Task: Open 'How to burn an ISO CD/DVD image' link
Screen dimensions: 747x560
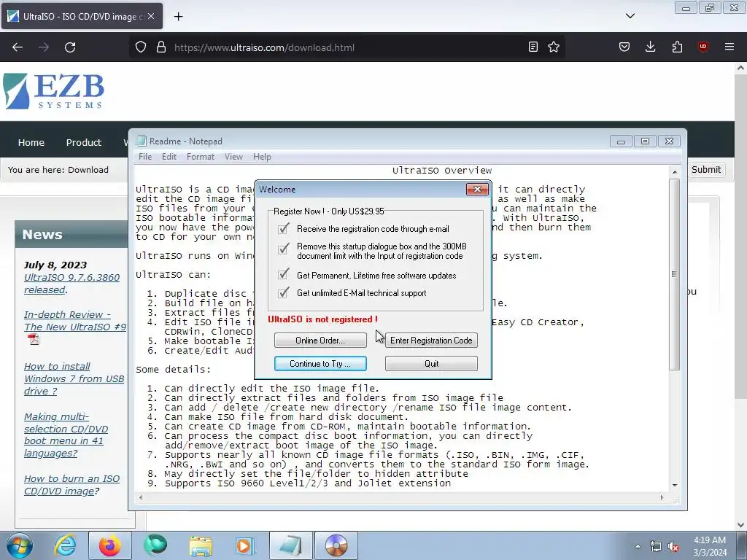Action: (x=72, y=485)
